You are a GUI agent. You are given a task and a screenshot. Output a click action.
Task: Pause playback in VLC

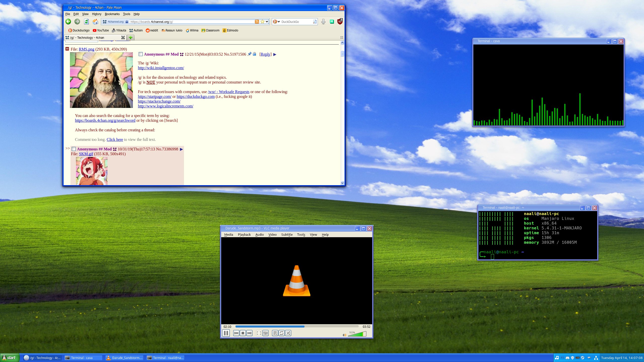click(x=226, y=333)
